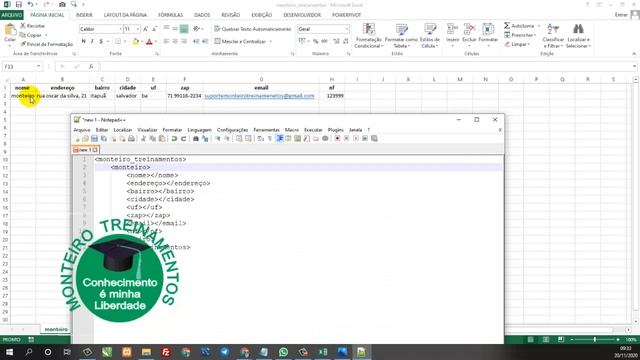Select the monteiro sheet tab
This screenshot has width=640, height=360.
pos(56,329)
